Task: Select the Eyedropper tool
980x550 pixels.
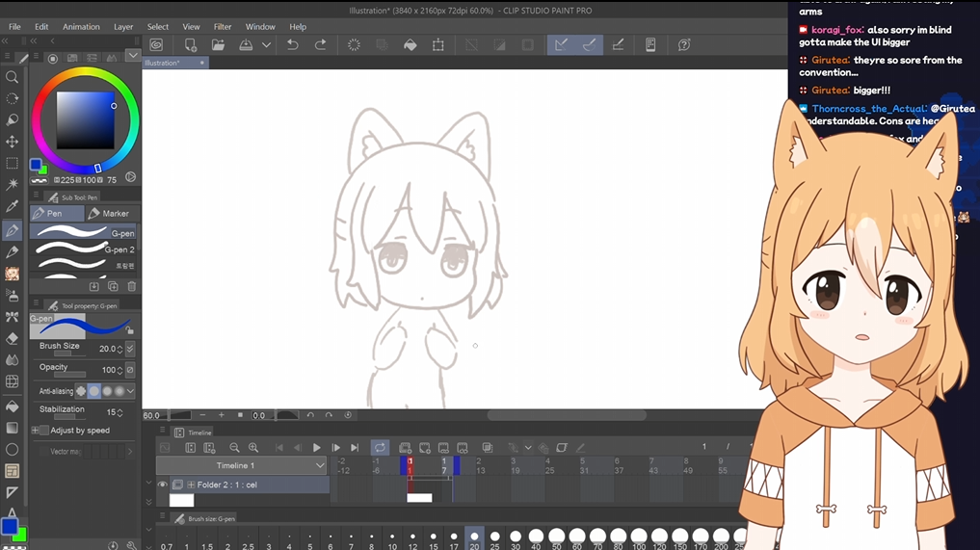Action: coord(12,206)
